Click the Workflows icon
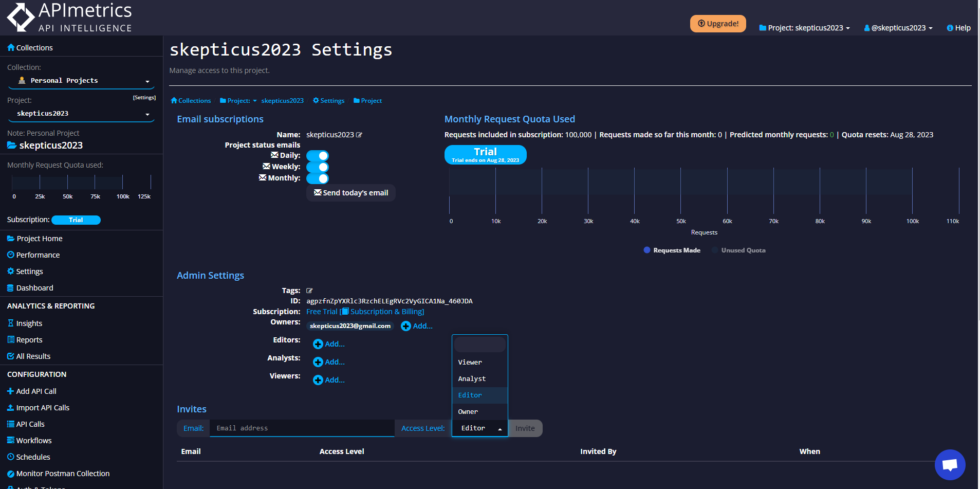Viewport: 980px width, 489px height. (x=11, y=440)
